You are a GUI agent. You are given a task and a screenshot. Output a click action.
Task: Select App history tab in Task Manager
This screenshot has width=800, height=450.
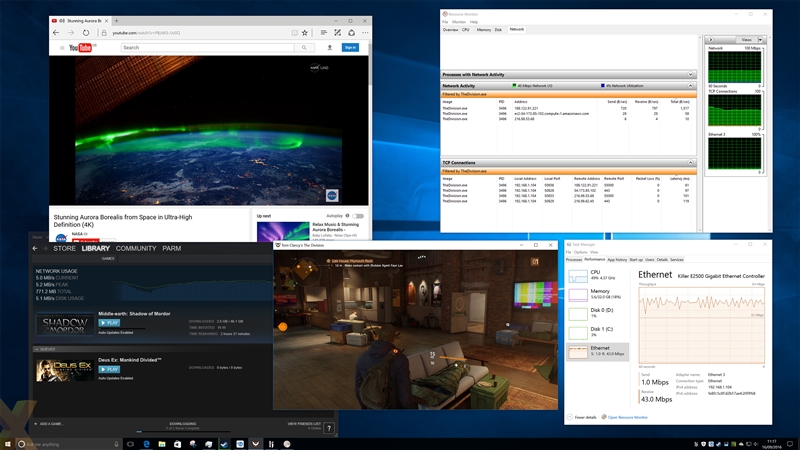click(x=617, y=259)
